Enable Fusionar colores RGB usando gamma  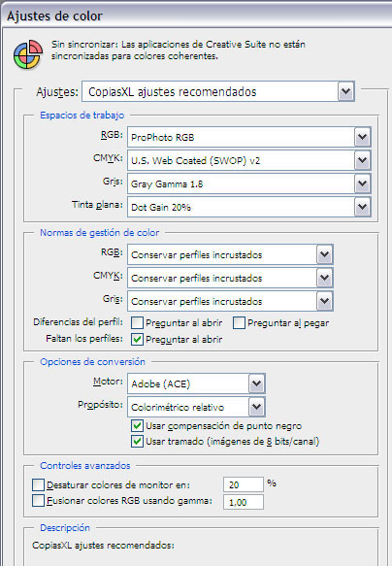[x=38, y=501]
